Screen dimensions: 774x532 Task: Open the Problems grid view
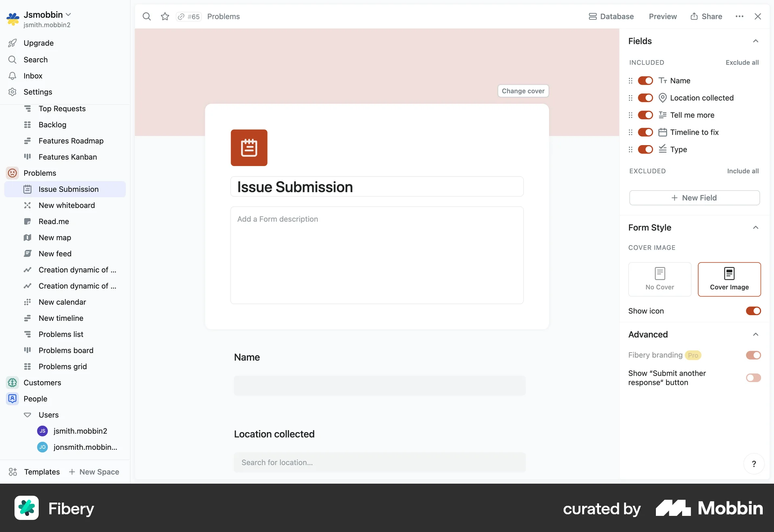click(x=63, y=366)
